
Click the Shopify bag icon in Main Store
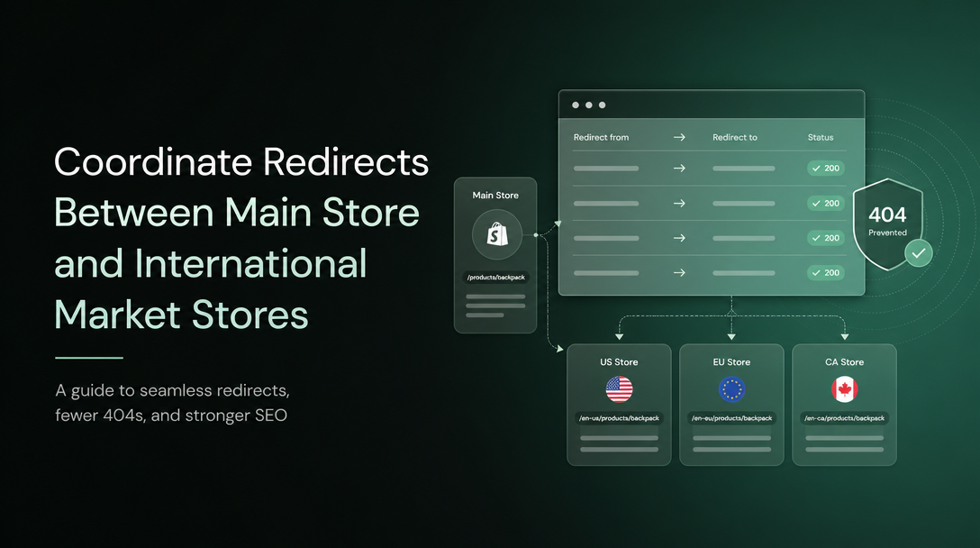497,234
